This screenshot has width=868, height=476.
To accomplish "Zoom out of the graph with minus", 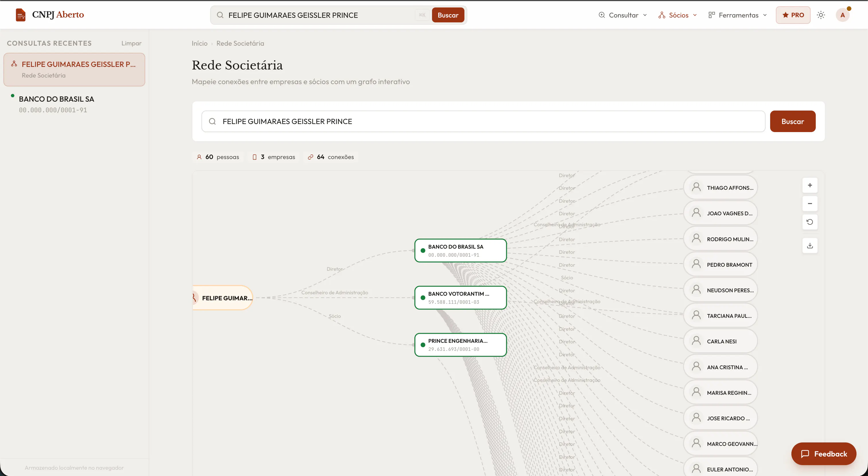I will point(810,204).
